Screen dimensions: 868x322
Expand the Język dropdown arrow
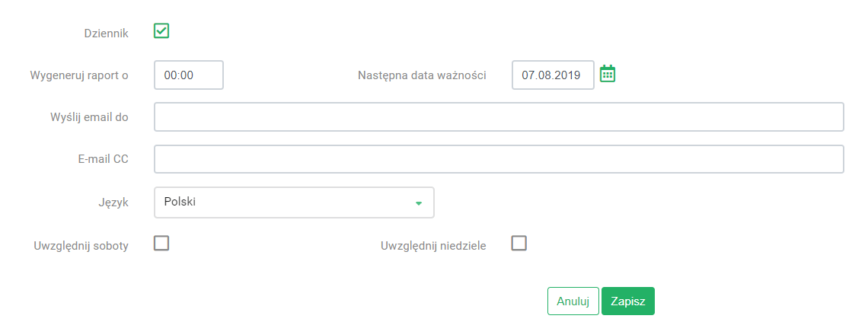coord(419,203)
